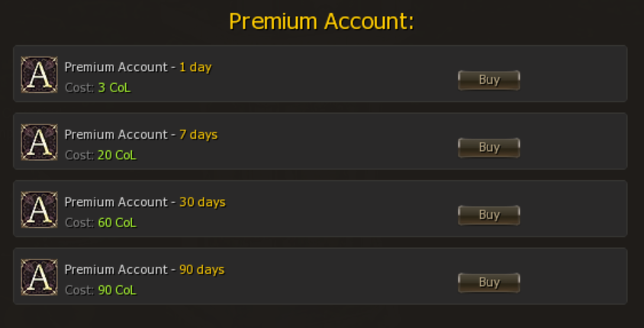Click the 'Premium Account:' heading

pyautogui.click(x=321, y=21)
